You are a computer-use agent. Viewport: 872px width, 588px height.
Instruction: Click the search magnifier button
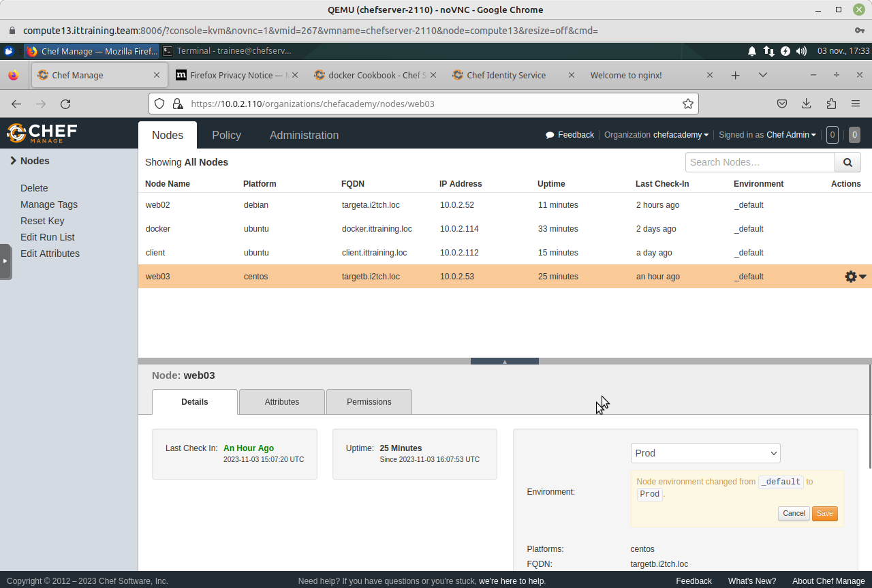pos(847,162)
